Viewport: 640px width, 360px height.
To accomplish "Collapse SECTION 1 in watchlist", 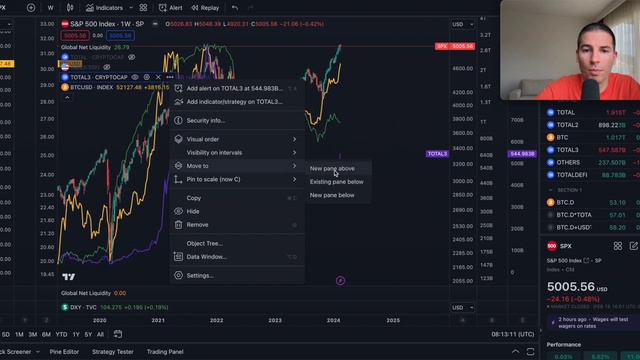I will click(551, 190).
